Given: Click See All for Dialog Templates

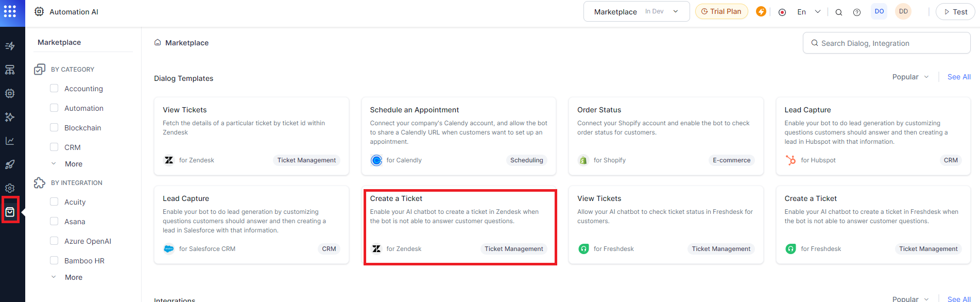Looking at the screenshot, I should (959, 77).
